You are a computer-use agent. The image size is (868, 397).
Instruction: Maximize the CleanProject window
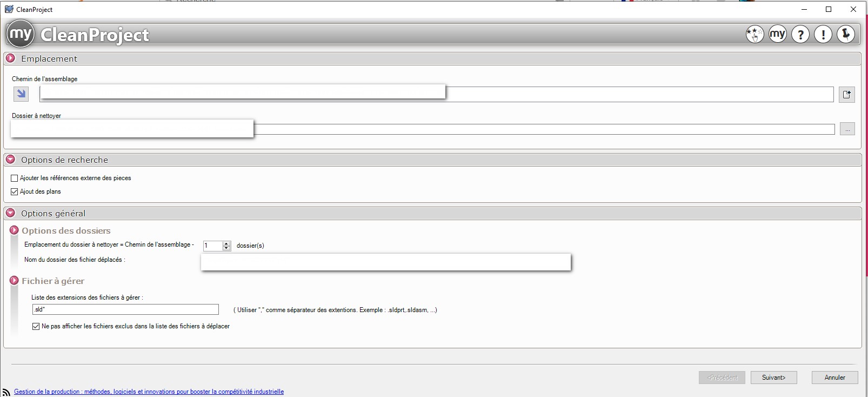(829, 9)
